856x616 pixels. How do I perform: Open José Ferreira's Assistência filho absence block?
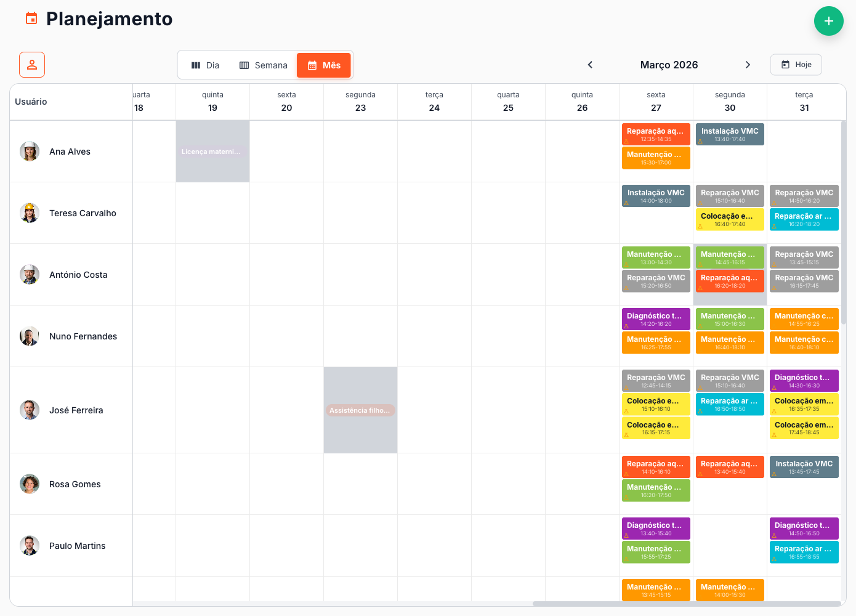pos(360,410)
